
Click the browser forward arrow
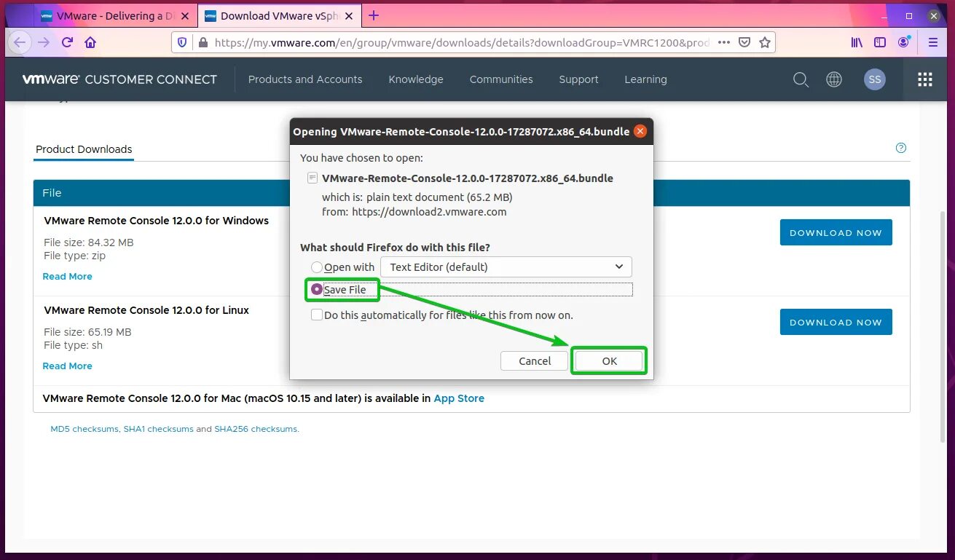tap(44, 42)
